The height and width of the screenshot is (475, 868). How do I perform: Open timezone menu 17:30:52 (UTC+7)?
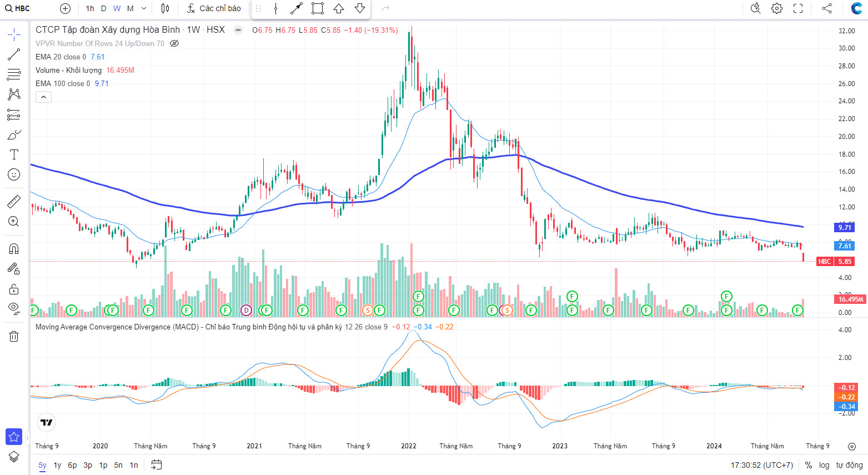[x=762, y=465]
